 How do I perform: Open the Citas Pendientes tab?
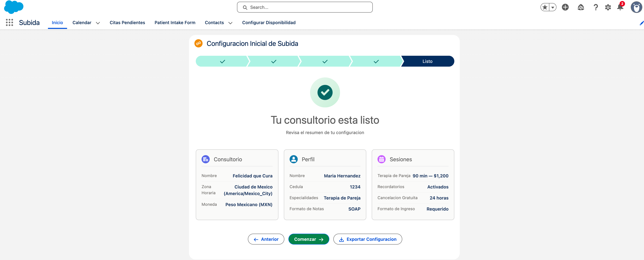[127, 23]
